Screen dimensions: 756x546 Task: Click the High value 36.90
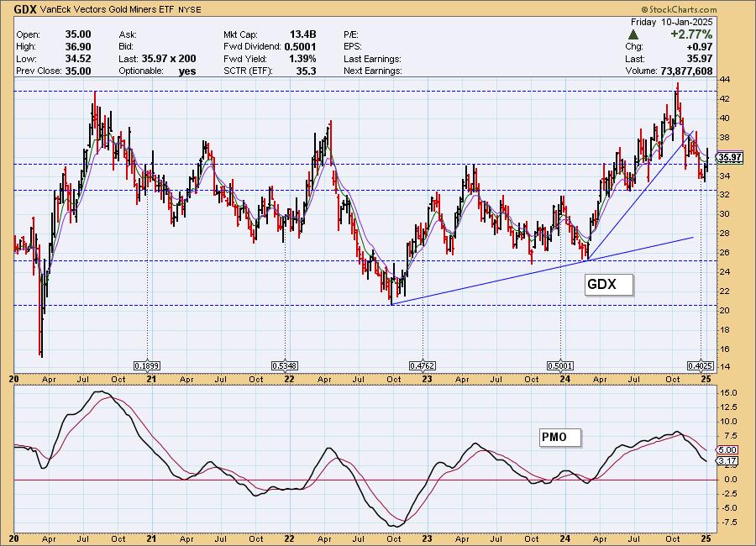78,47
